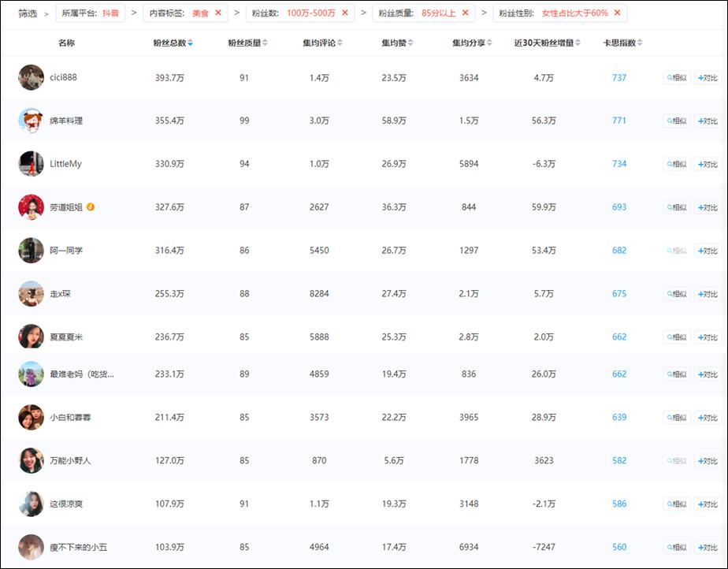Add 阿一同学 to comparison
This screenshot has height=569, width=728.
(708, 251)
